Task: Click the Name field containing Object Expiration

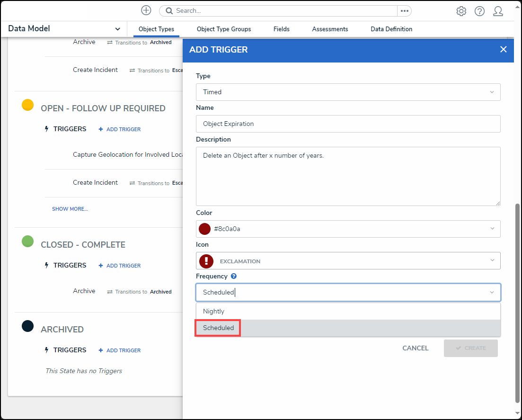Action: [348, 124]
